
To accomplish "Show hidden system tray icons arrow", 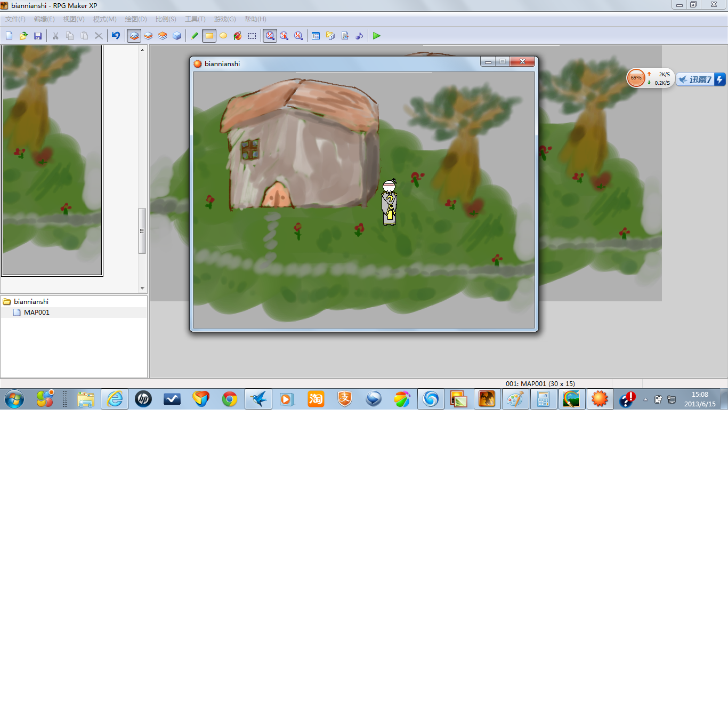I will (x=645, y=399).
